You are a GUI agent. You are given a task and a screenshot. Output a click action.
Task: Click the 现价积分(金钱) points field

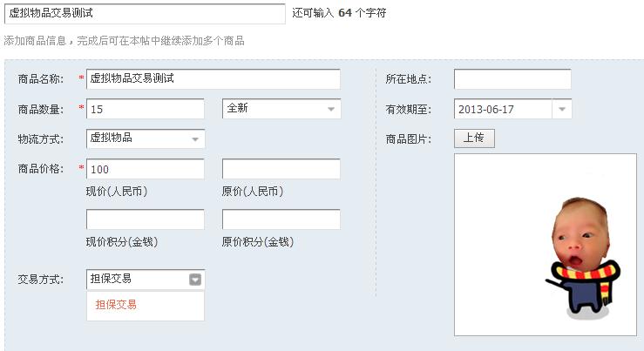[145, 219]
